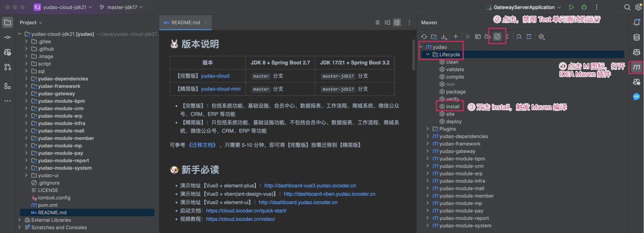Click Download Sources icon in Maven toolbar

tap(444, 36)
